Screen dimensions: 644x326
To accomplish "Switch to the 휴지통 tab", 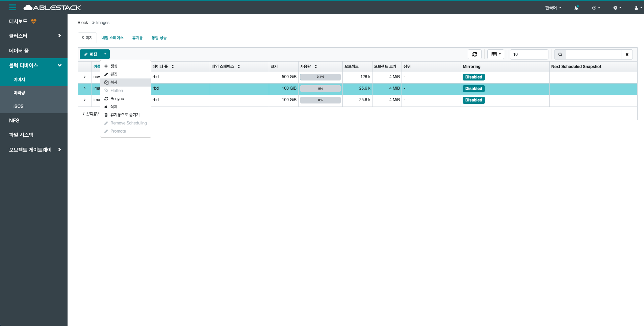I will [x=137, y=38].
